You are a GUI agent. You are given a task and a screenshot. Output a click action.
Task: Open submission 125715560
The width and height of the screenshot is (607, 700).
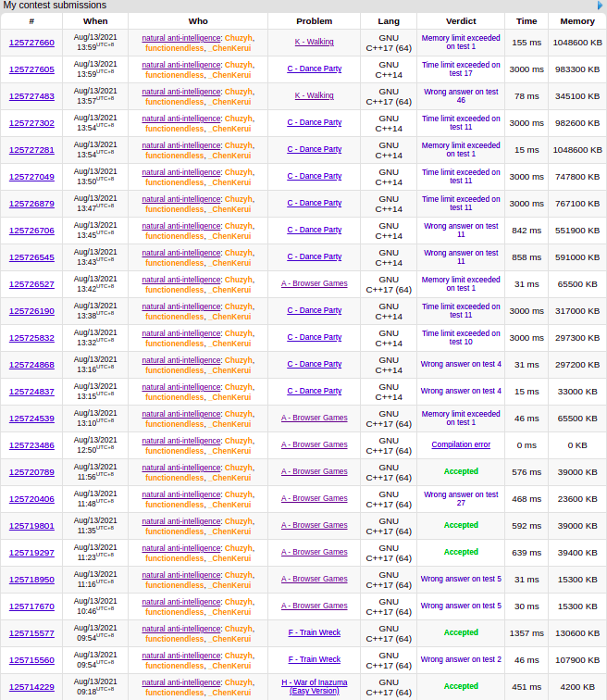[31, 660]
